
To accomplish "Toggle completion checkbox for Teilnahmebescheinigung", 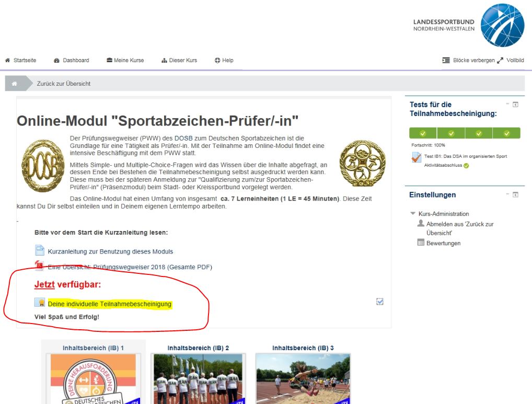I will click(x=380, y=302).
